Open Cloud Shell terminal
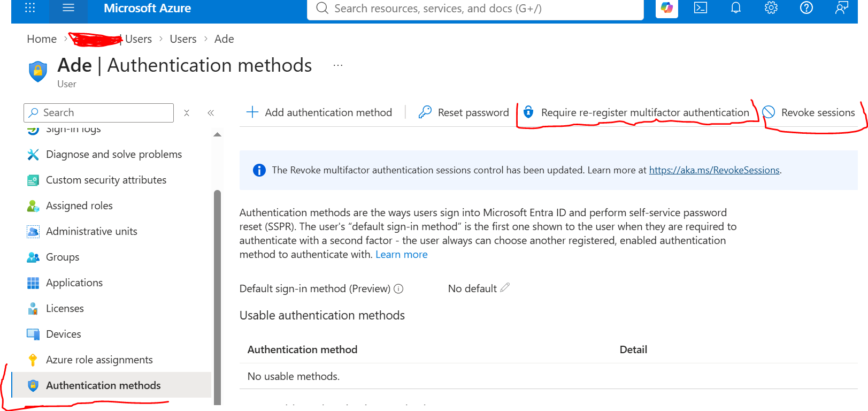The image size is (868, 411). coord(701,8)
